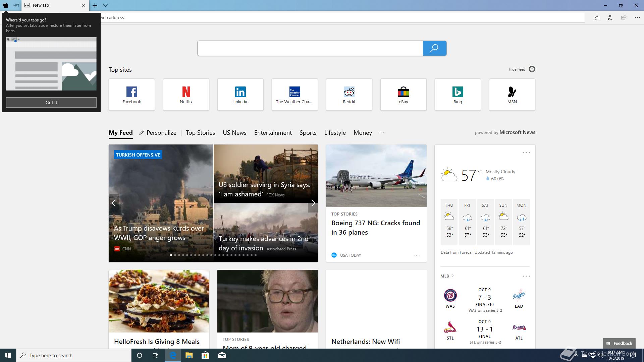The image size is (644, 362).
Task: Select Thursday forecast column
Action: pos(449,222)
